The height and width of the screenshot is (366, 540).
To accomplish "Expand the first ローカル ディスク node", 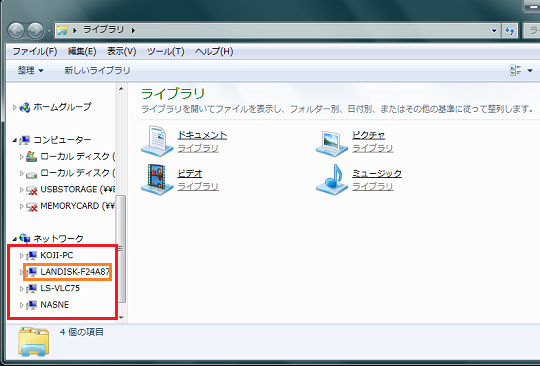I will [x=21, y=157].
